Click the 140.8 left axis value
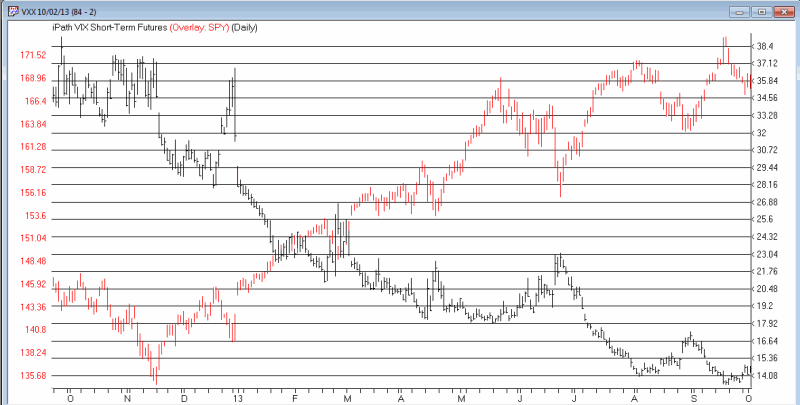Viewport: 800px width, 405px height. [x=35, y=330]
